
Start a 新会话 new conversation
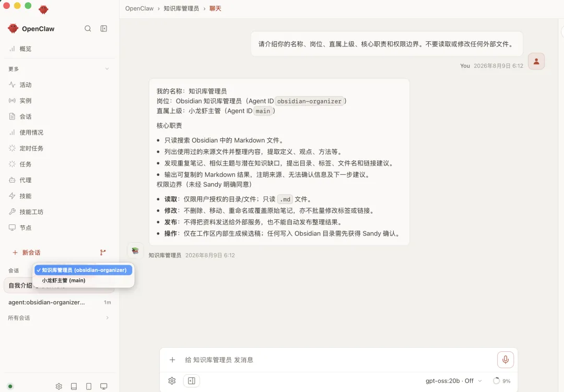coord(27,253)
